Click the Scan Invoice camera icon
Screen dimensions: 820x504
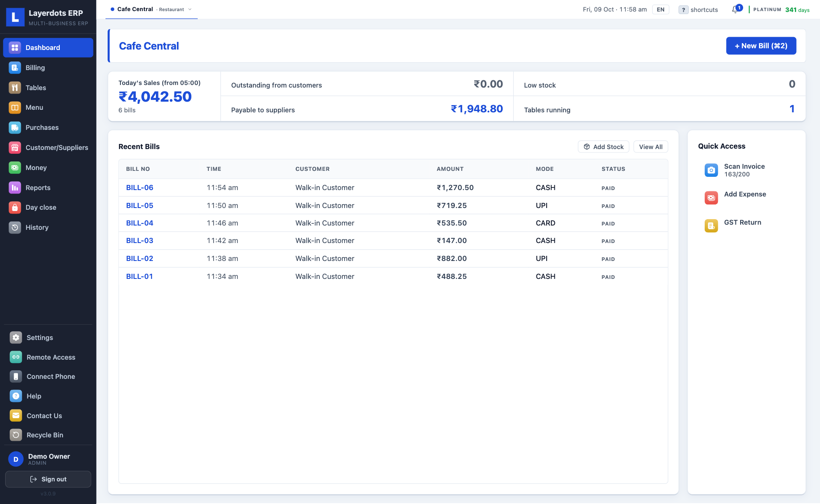[x=711, y=170]
